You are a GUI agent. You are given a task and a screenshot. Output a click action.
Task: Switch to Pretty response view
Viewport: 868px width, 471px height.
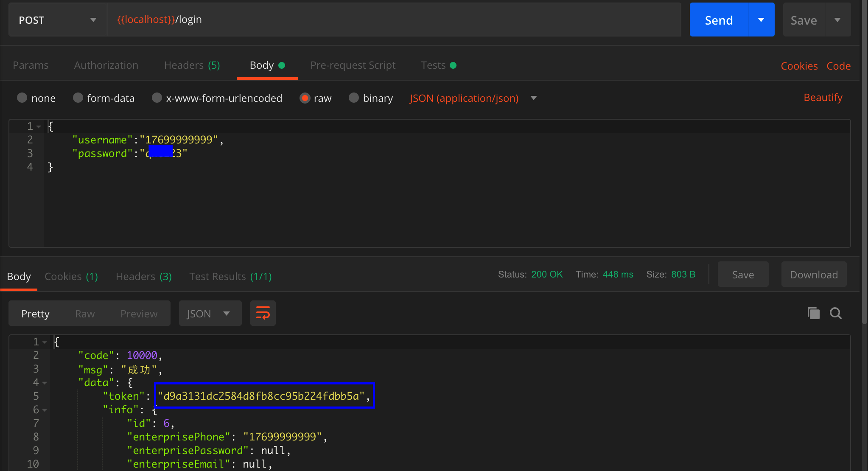click(x=35, y=314)
